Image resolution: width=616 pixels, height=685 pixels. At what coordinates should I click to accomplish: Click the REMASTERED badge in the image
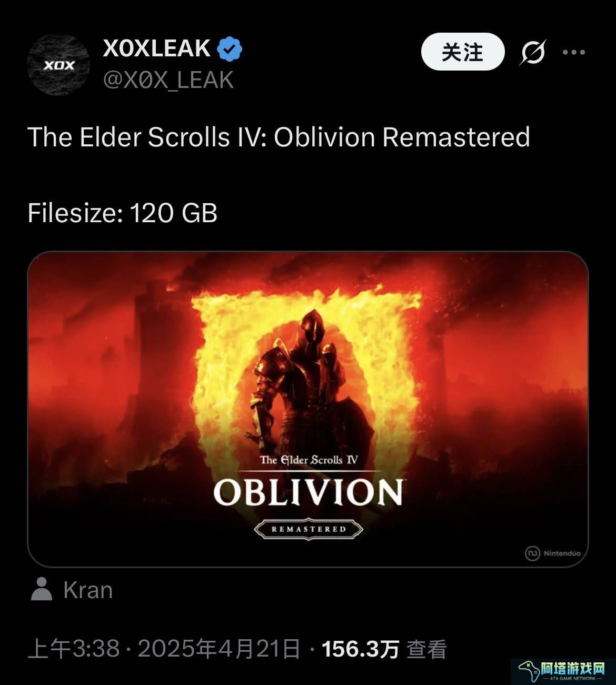[309, 529]
